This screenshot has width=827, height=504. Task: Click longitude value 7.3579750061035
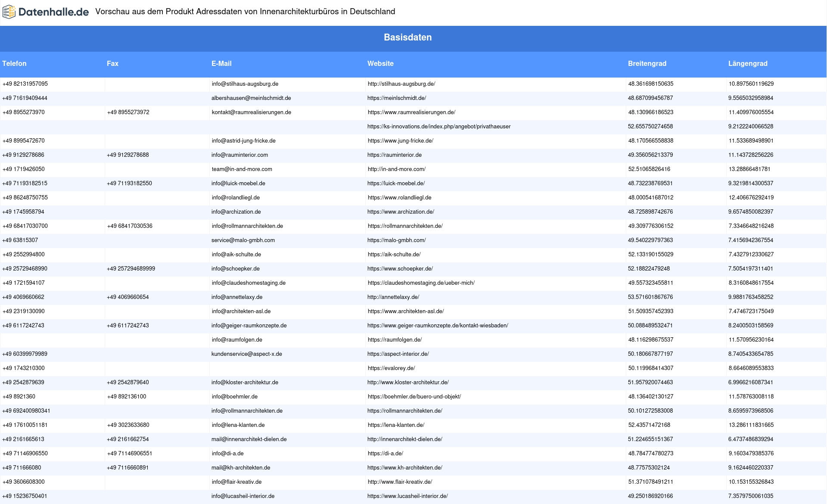coord(751,496)
